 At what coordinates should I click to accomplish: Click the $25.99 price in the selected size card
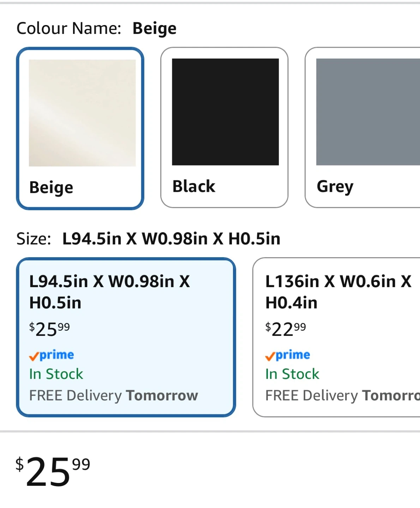tap(49, 329)
